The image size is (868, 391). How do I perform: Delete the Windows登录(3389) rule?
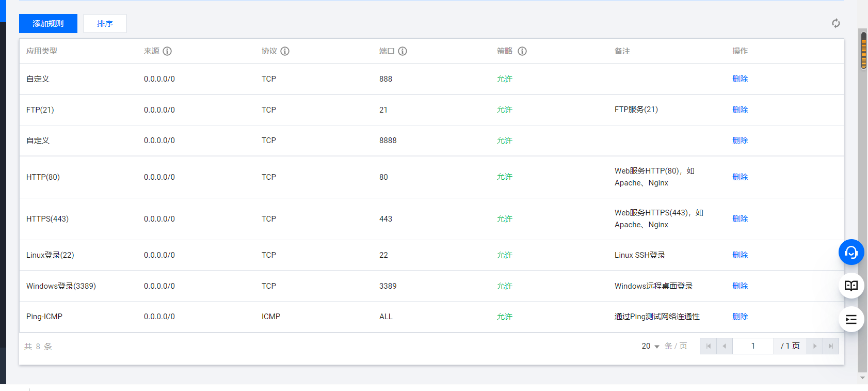coord(740,286)
